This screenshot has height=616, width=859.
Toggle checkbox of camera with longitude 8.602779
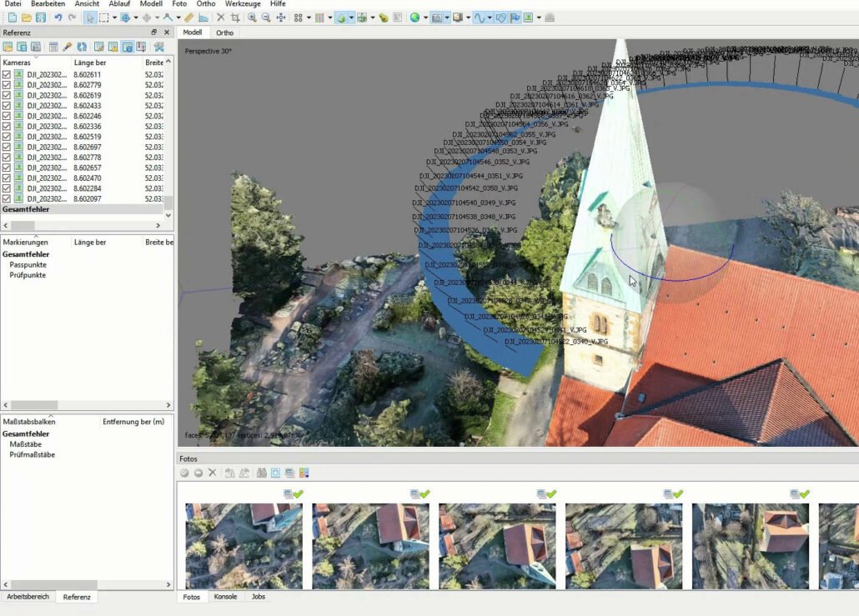tap(7, 85)
